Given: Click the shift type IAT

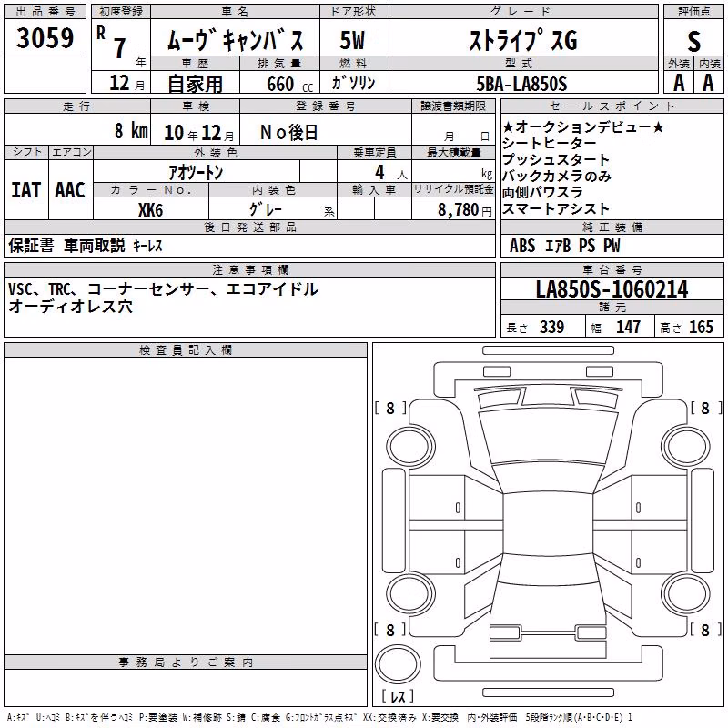Looking at the screenshot, I should pyautogui.click(x=26, y=190).
